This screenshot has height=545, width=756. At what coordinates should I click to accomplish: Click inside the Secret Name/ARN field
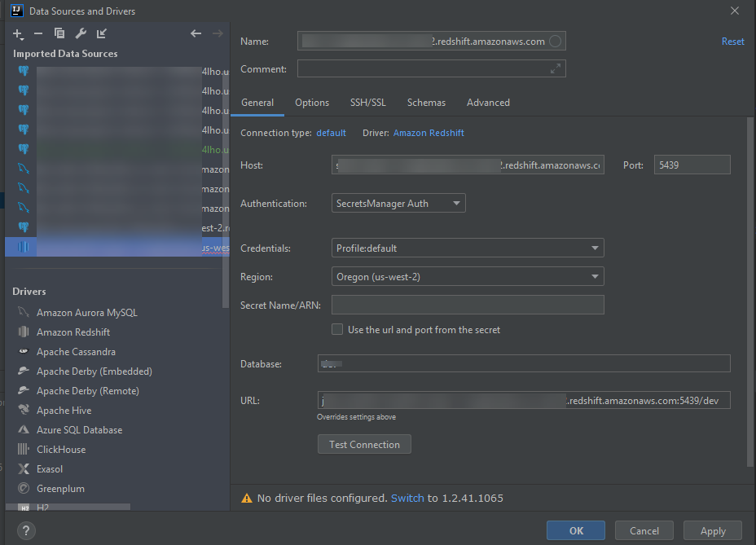click(x=467, y=304)
